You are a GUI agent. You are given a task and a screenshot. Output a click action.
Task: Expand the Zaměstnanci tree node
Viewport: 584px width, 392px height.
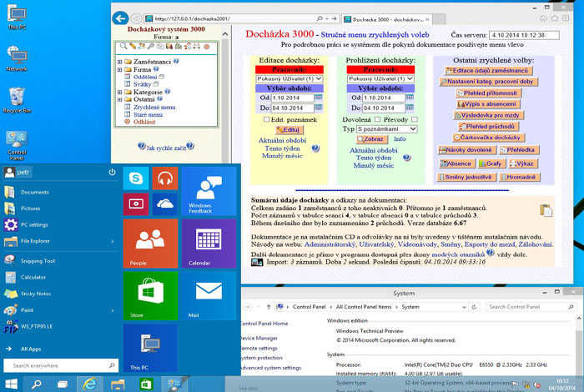click(x=119, y=62)
